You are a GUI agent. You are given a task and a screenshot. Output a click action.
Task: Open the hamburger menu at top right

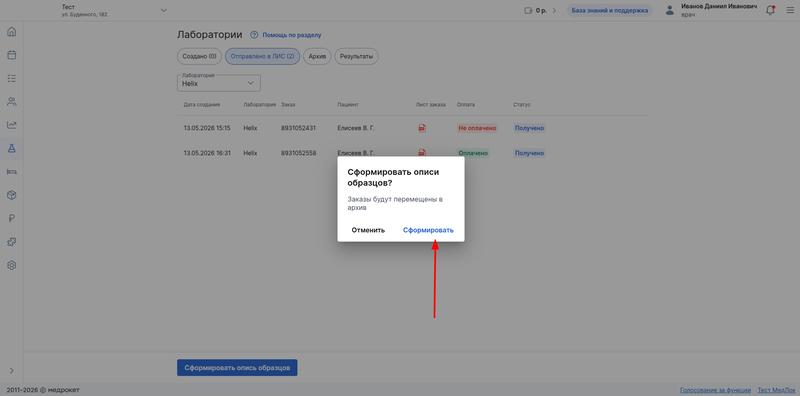point(790,10)
